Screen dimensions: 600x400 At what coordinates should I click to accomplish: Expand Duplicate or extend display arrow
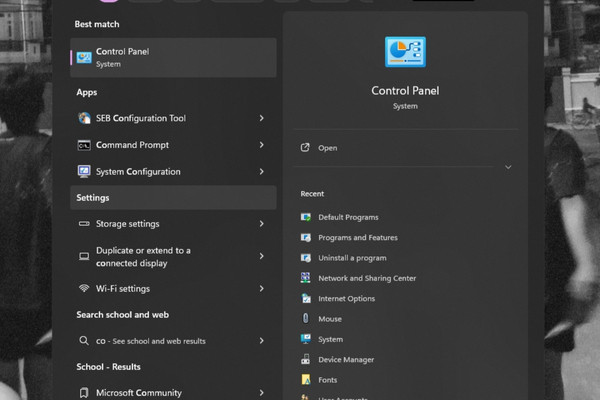pyautogui.click(x=261, y=256)
